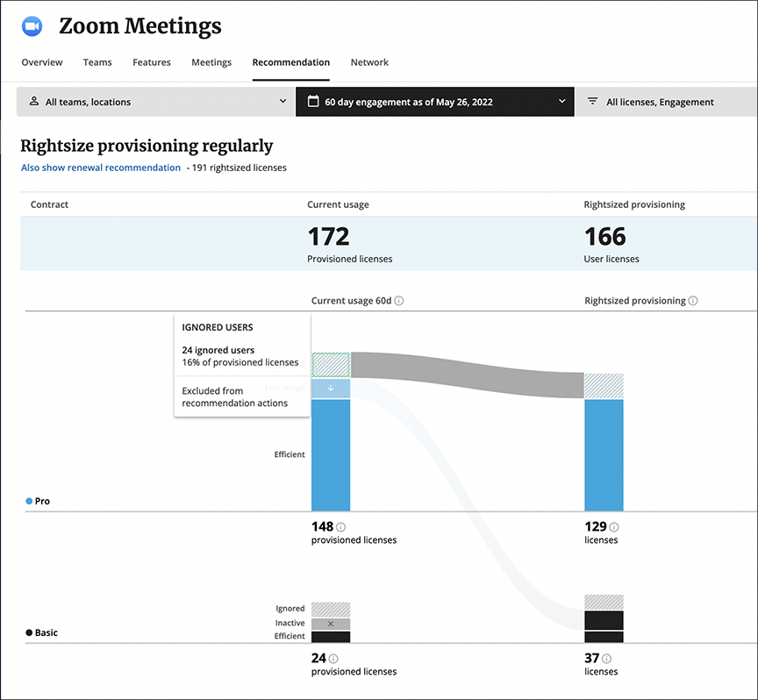
Task: Click info icon next to 129 licenses
Action: (613, 527)
